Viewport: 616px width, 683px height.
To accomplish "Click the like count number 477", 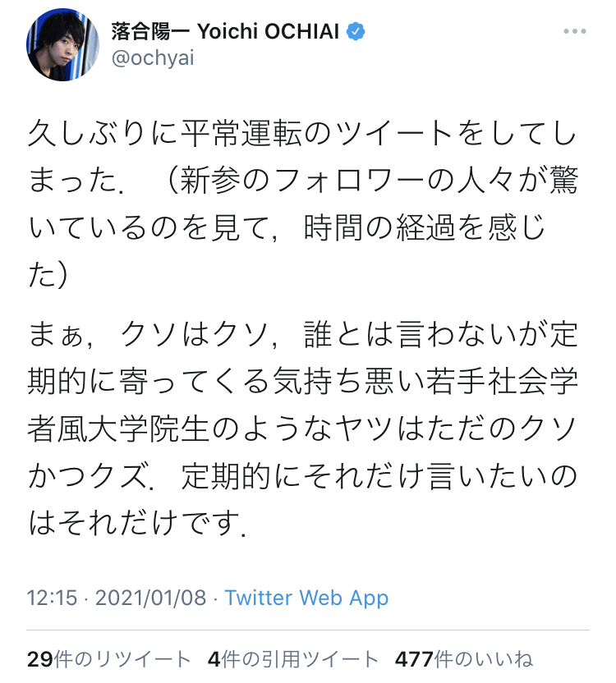I will [414, 658].
